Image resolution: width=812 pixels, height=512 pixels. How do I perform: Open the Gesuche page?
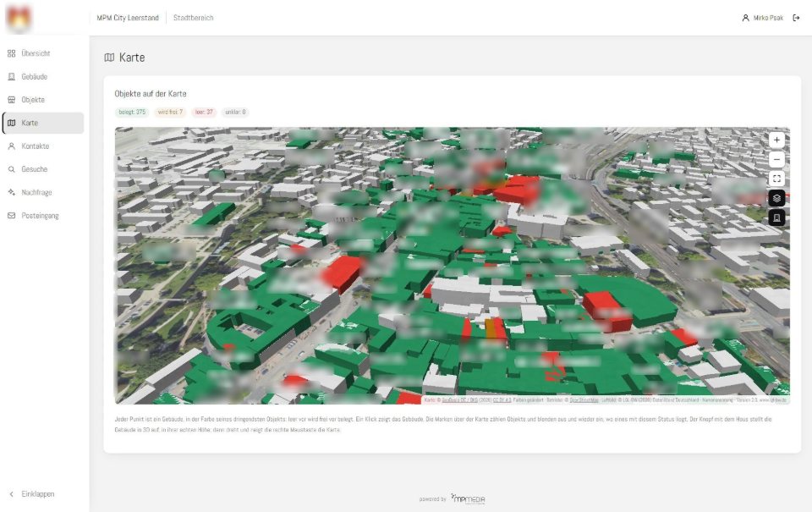[43, 169]
